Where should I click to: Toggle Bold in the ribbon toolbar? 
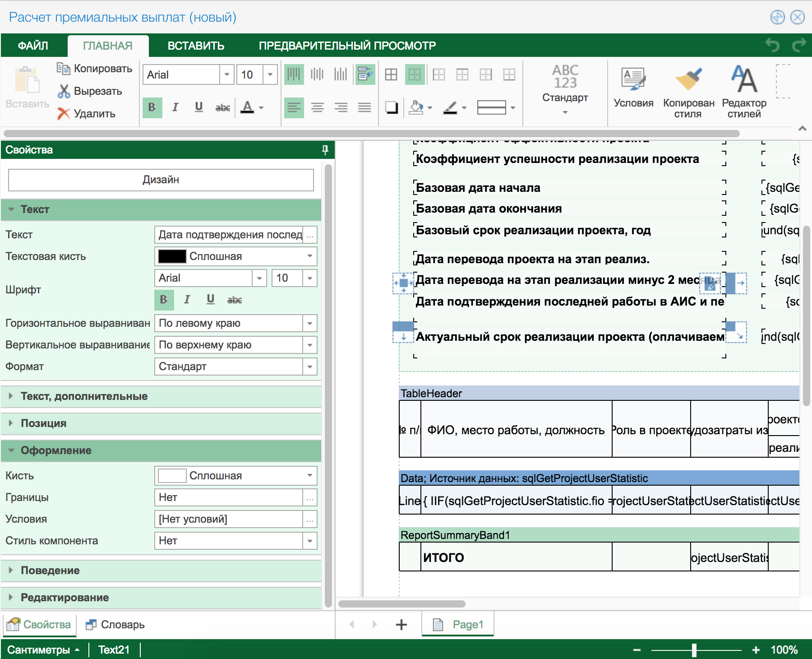pyautogui.click(x=152, y=107)
